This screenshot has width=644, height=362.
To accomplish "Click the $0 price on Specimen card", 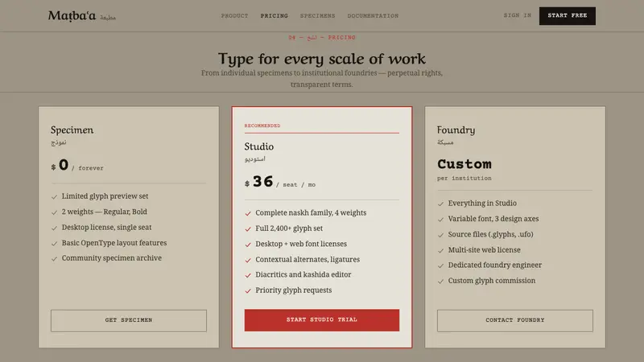I will [60, 165].
